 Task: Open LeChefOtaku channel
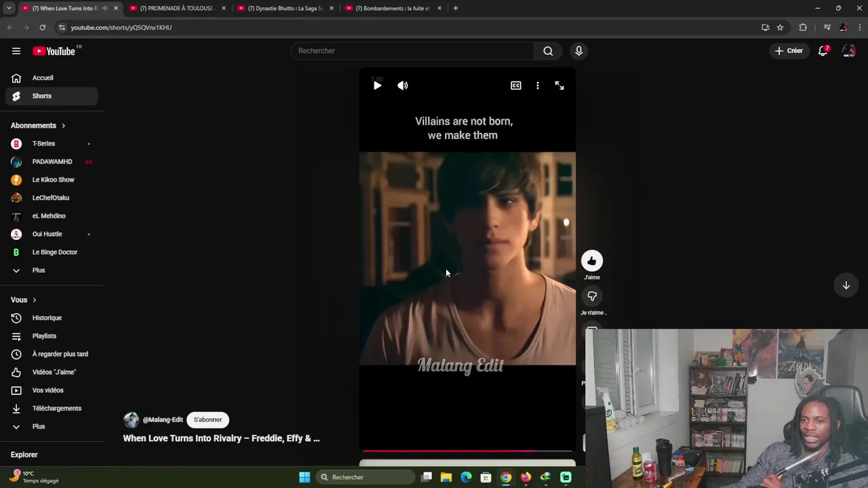point(52,198)
